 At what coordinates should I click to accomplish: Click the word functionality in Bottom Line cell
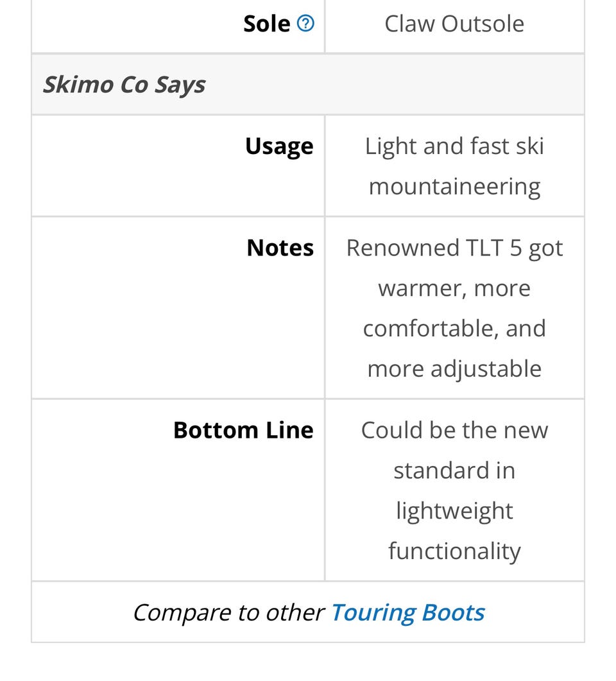click(454, 551)
